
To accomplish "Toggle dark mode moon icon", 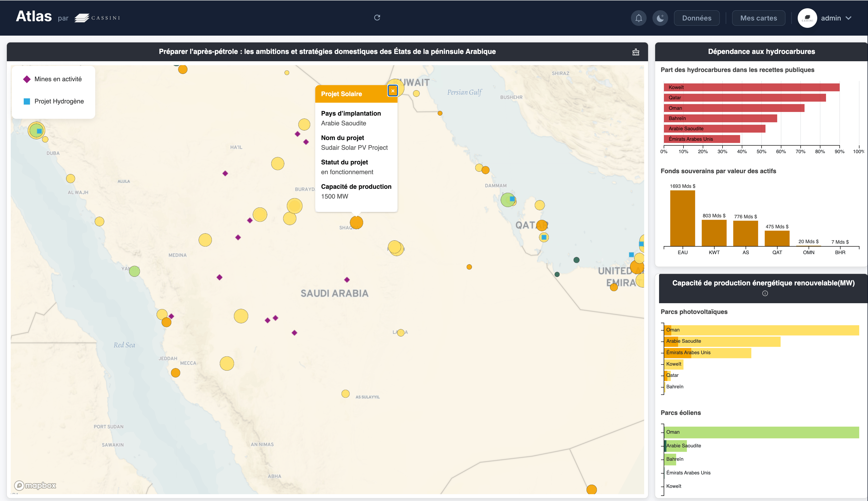I will tap(660, 18).
